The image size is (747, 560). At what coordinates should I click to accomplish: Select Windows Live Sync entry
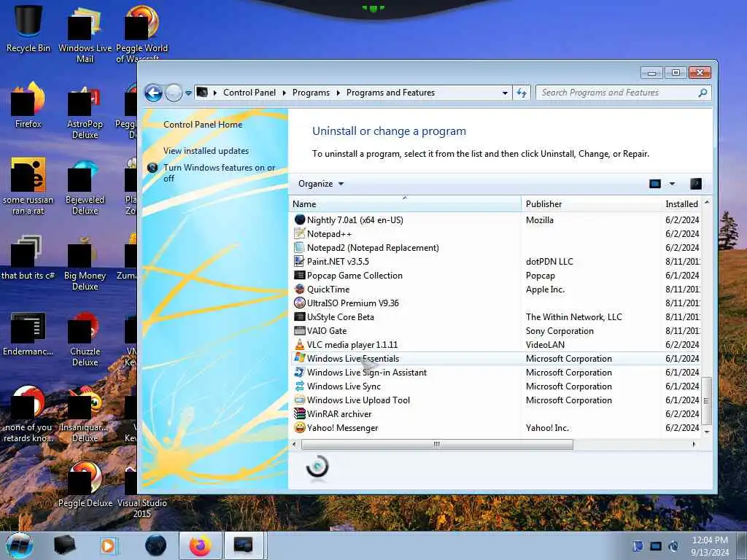495,386
